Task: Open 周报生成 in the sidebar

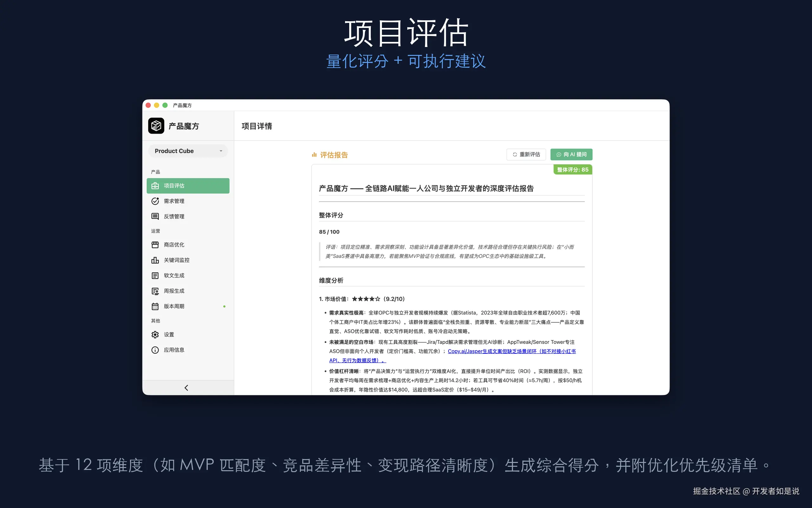Action: pyautogui.click(x=188, y=291)
